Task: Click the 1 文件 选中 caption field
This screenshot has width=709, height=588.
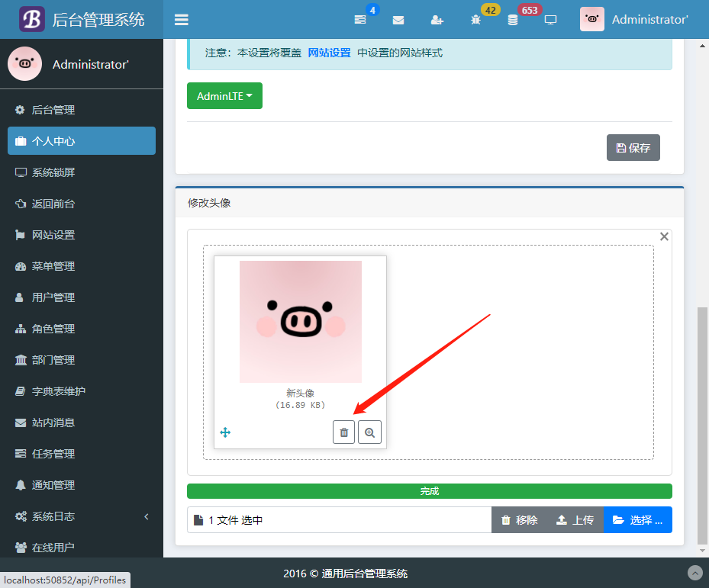Action: point(339,520)
